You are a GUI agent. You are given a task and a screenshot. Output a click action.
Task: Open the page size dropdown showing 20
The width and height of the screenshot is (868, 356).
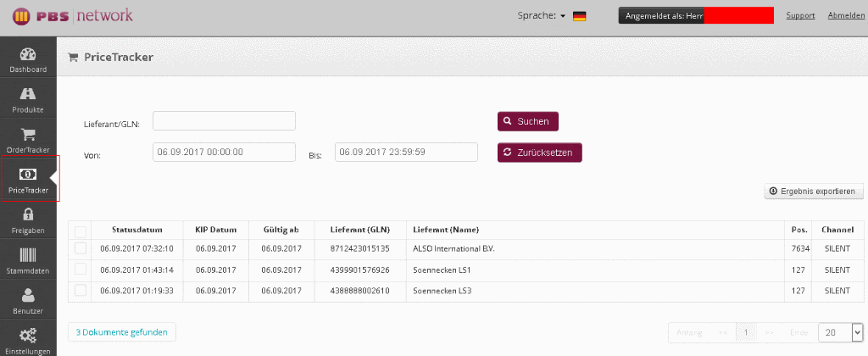click(841, 332)
